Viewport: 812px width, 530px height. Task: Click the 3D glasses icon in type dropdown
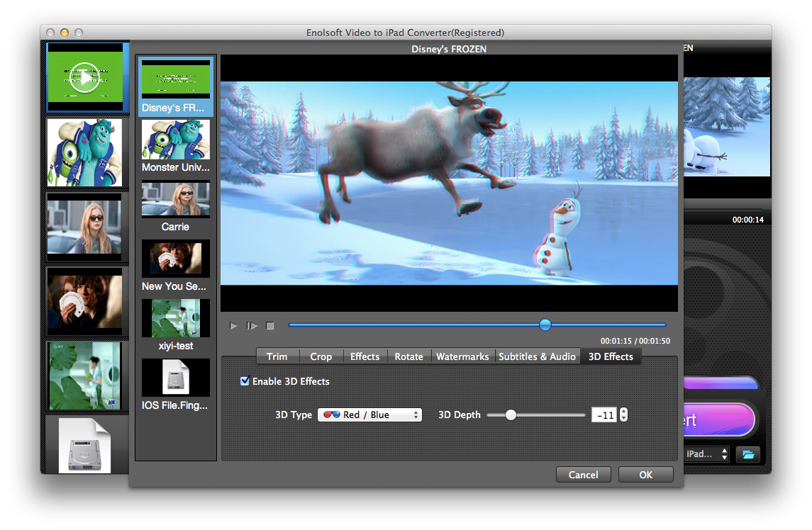[x=331, y=415]
